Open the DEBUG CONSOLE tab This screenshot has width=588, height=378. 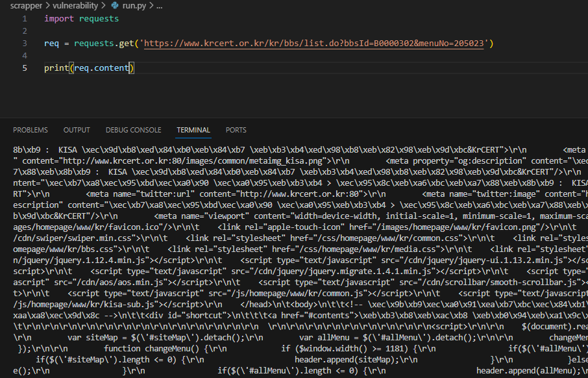(x=133, y=130)
